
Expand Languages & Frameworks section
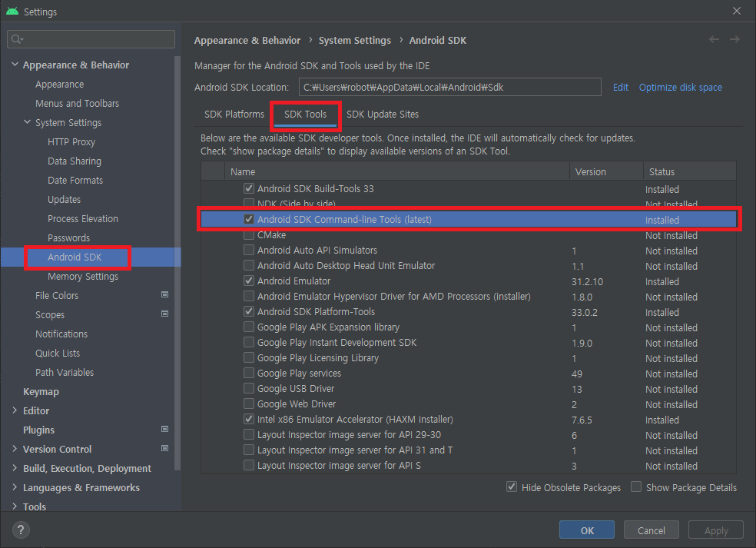click(15, 487)
